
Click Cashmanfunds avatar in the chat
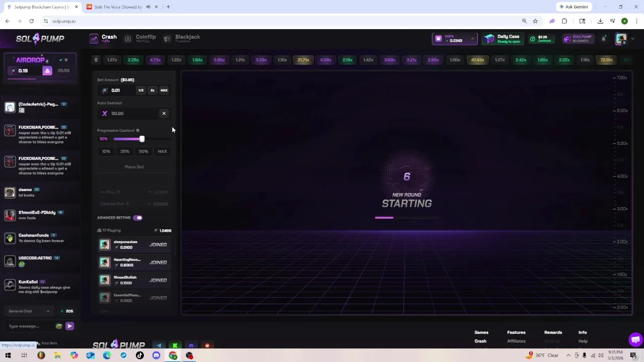(x=10, y=238)
